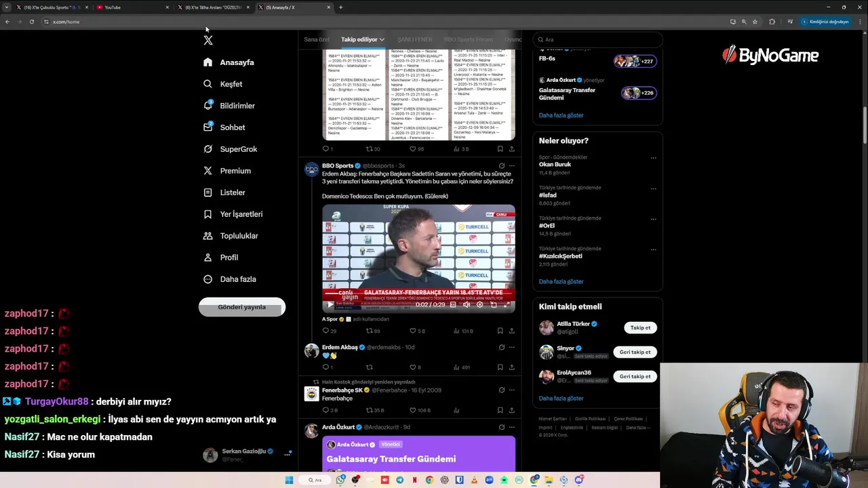Click Gönderi yayınla button
The width and height of the screenshot is (868, 488).
(242, 307)
